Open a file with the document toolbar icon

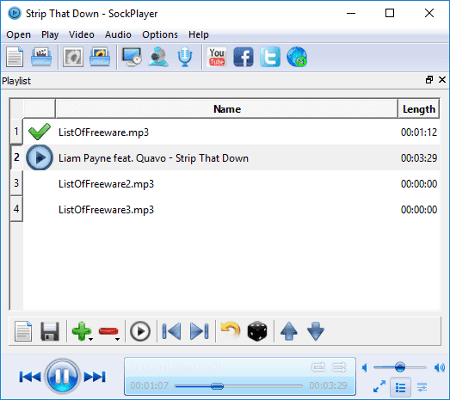tap(15, 57)
